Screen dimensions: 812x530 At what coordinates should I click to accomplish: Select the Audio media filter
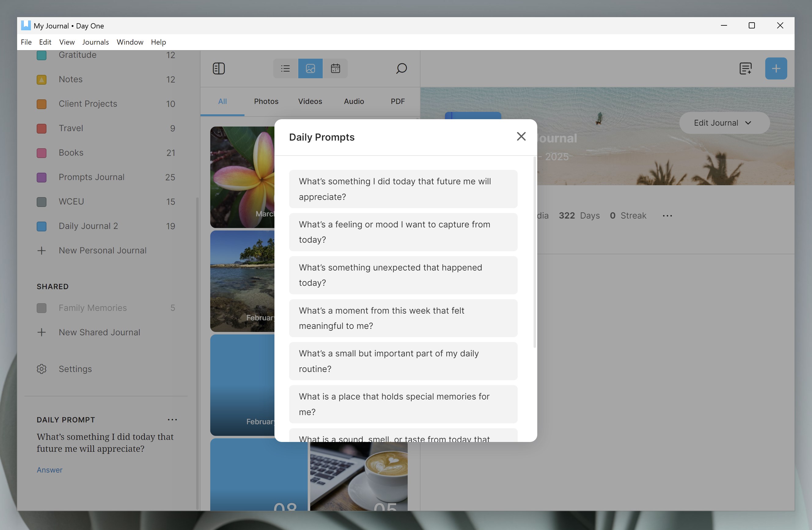[354, 101]
